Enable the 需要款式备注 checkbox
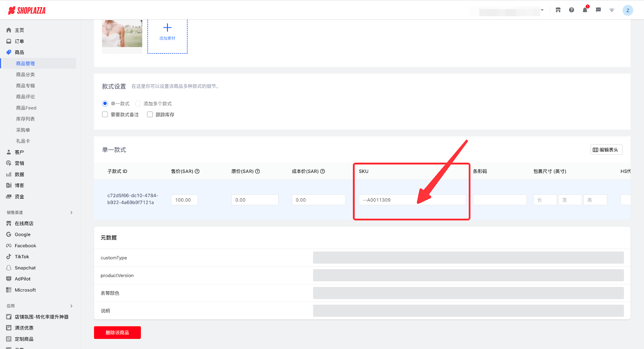This screenshot has width=644, height=349. click(105, 114)
